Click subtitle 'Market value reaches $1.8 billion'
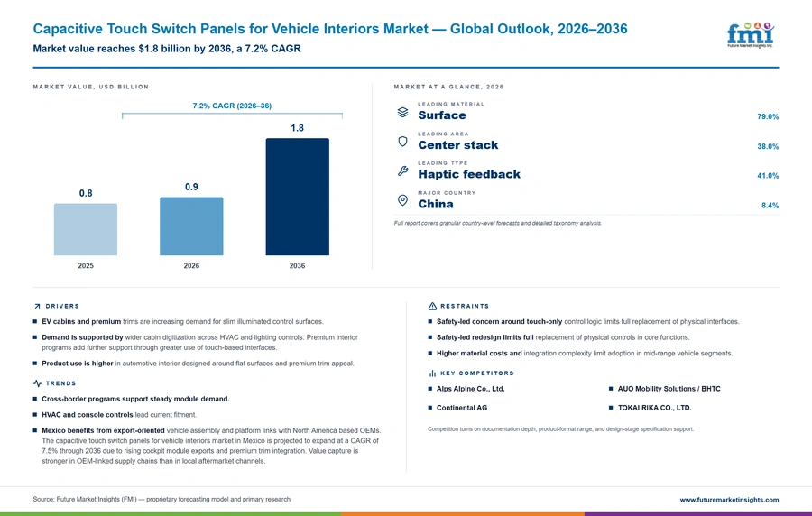The height and width of the screenshot is (516, 812). coord(167,49)
